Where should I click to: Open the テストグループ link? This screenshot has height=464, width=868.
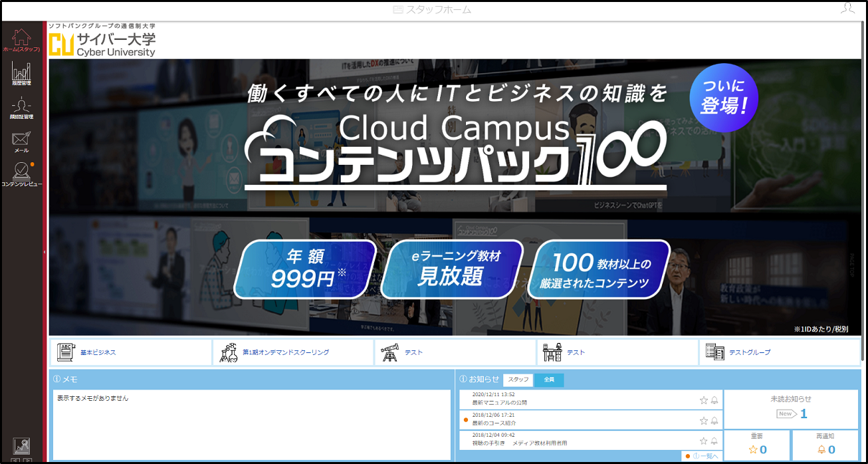750,352
